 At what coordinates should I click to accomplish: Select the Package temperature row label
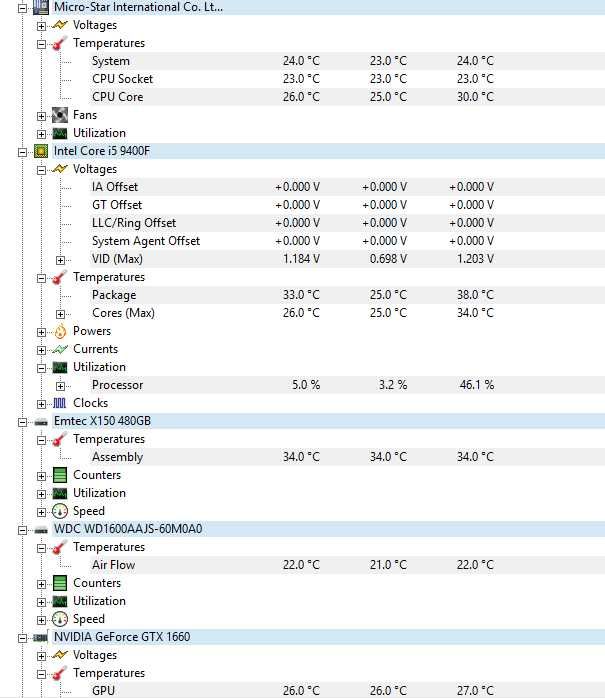pos(114,295)
